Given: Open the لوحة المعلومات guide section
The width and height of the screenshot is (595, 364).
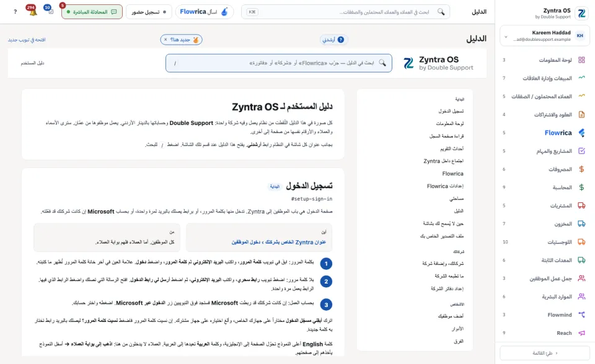Looking at the screenshot, I should pyautogui.click(x=450, y=124).
